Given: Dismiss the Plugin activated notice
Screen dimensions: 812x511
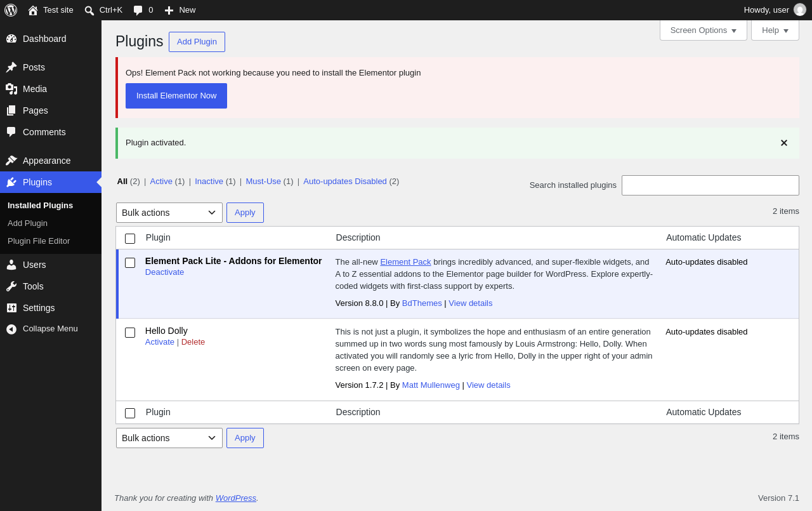Looking at the screenshot, I should (784, 143).
